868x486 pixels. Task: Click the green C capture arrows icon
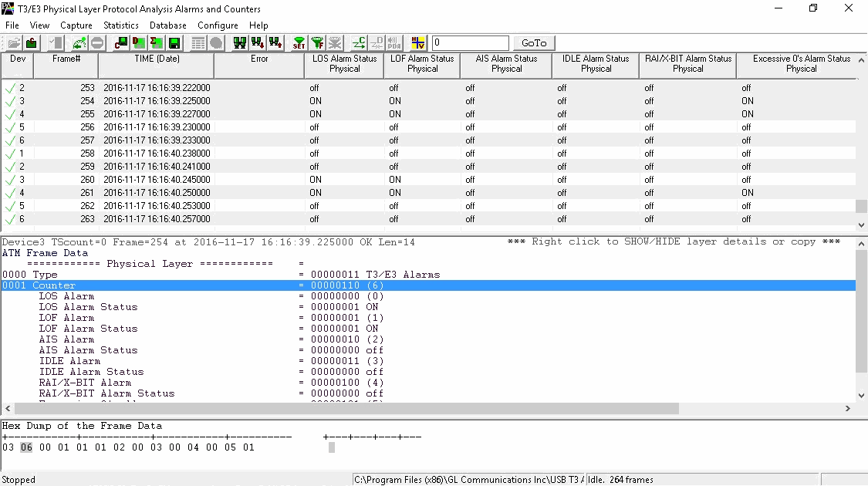click(358, 43)
